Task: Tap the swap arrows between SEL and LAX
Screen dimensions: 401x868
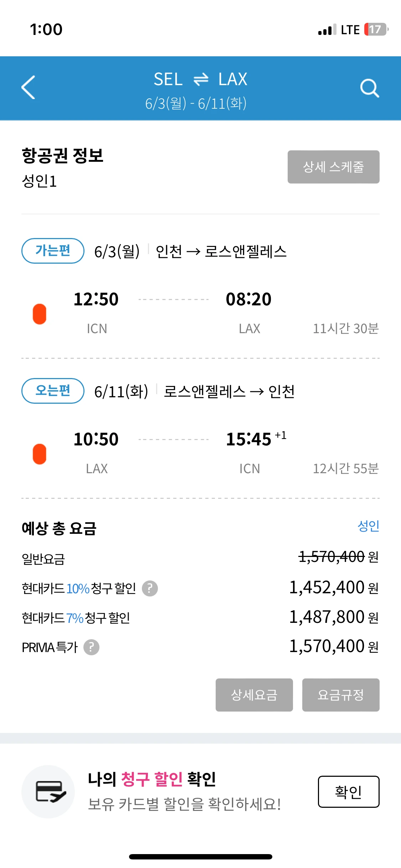Action: coord(201,79)
